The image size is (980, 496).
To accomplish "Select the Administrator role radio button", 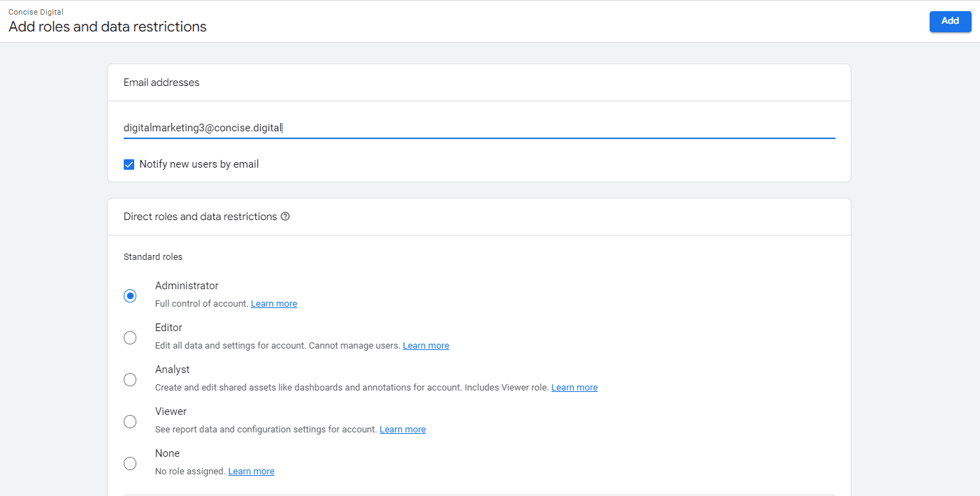I will pos(130,296).
